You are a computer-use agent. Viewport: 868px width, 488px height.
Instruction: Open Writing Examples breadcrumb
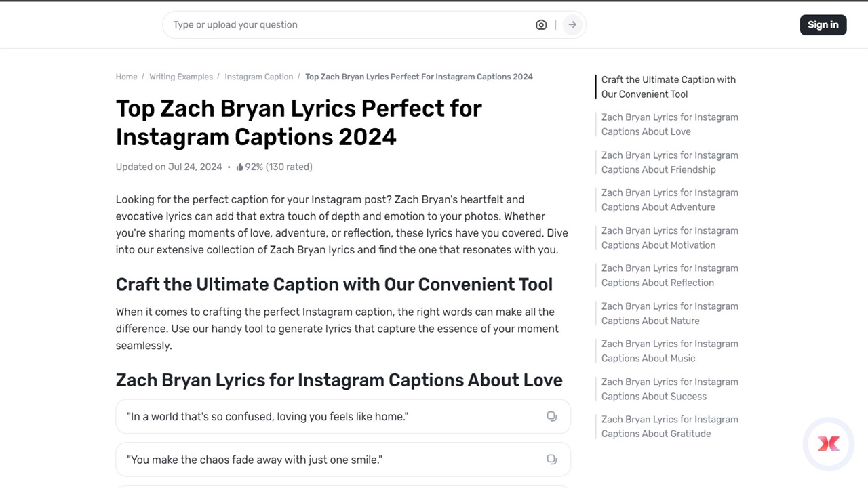click(181, 77)
